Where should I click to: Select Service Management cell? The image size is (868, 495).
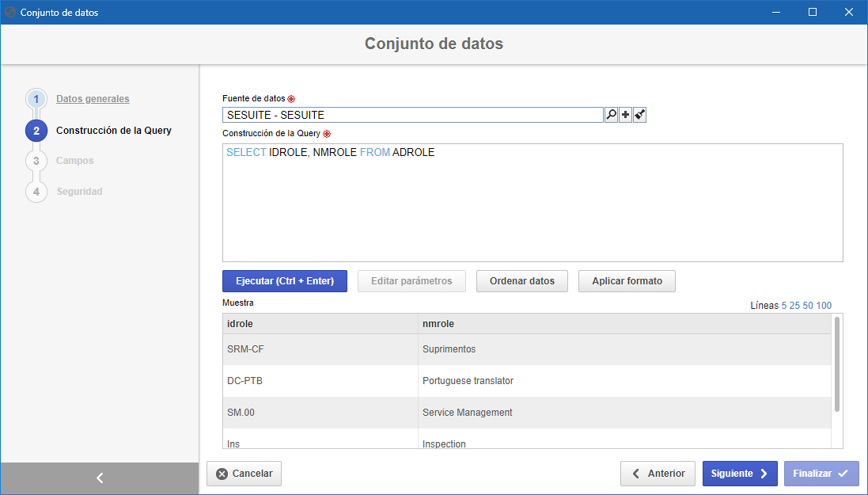tap(624, 413)
